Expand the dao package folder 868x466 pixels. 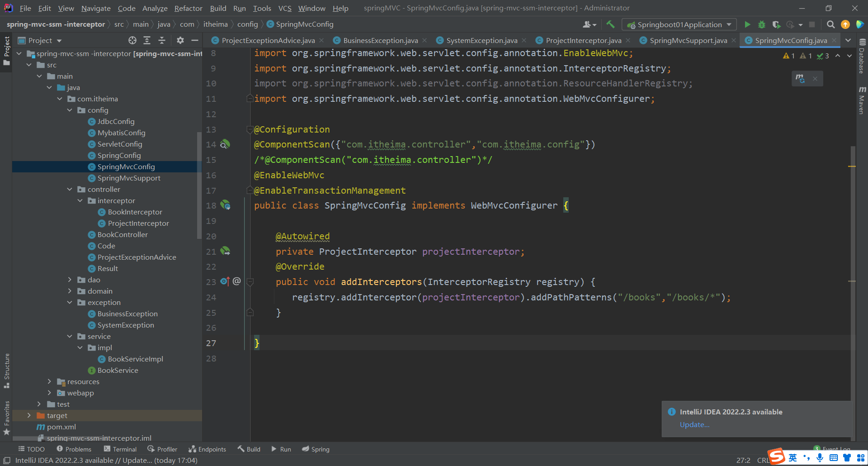[70, 280]
